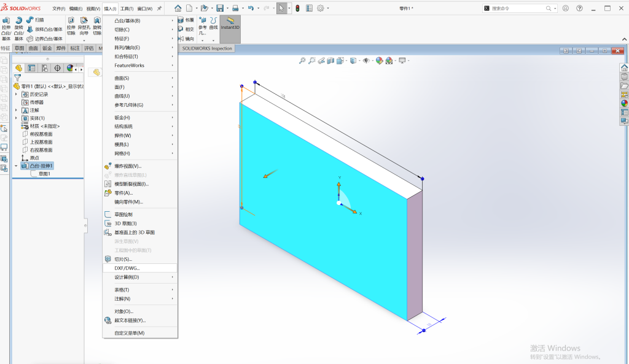Image resolution: width=629 pixels, height=364 pixels.
Task: Click the Mirror (镜向) tool
Action: tap(186, 39)
